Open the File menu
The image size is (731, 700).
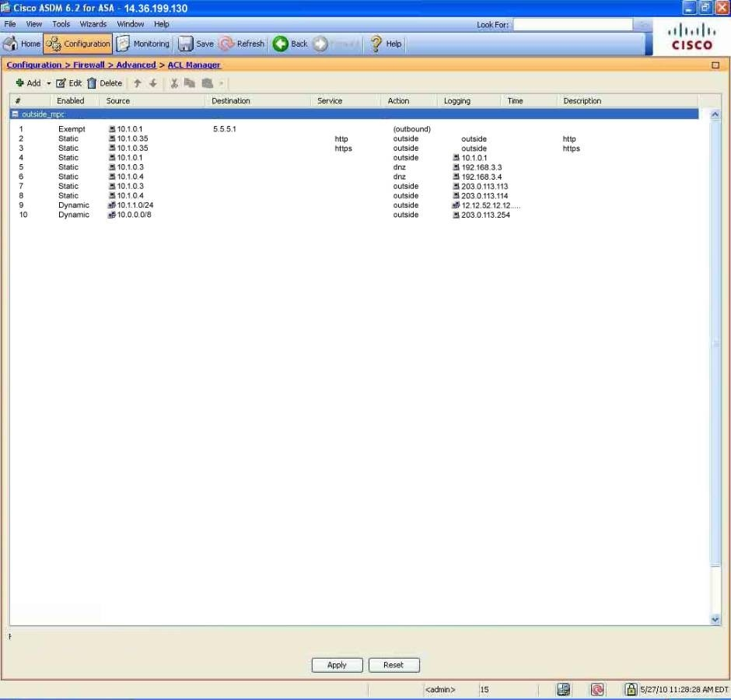click(x=10, y=24)
